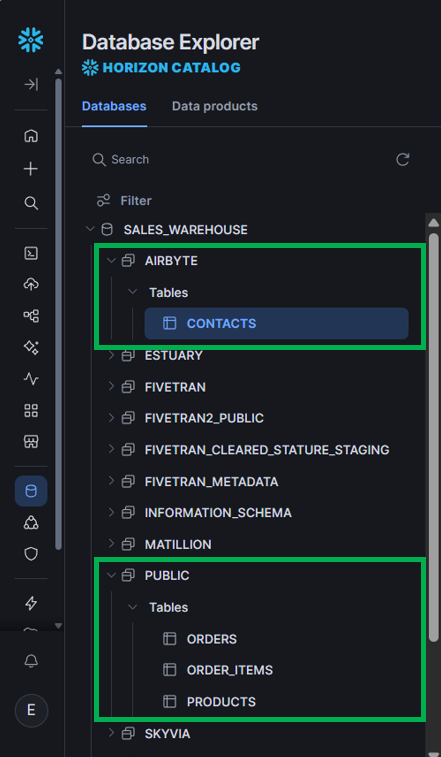Open the Marketplace storefront icon

tap(31, 442)
